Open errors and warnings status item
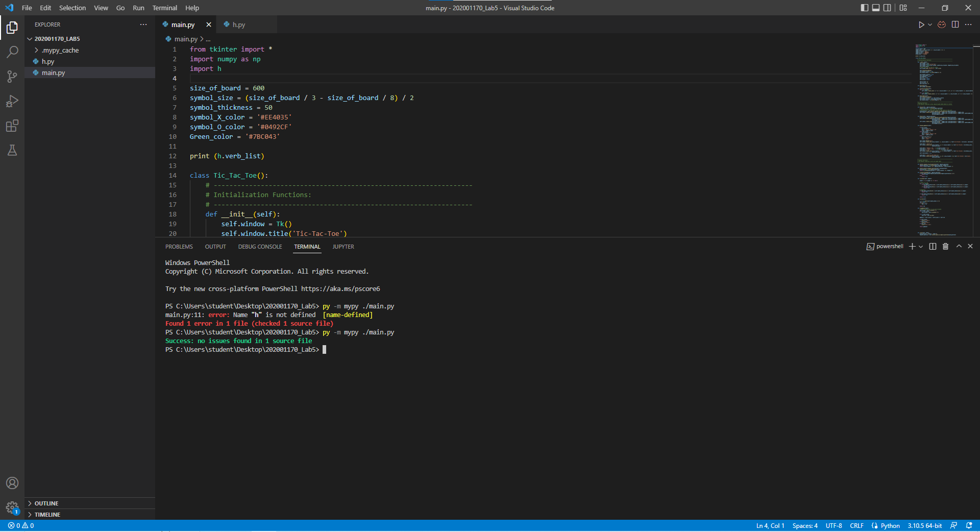Viewport: 980px width, 532px height. pyautogui.click(x=21, y=526)
